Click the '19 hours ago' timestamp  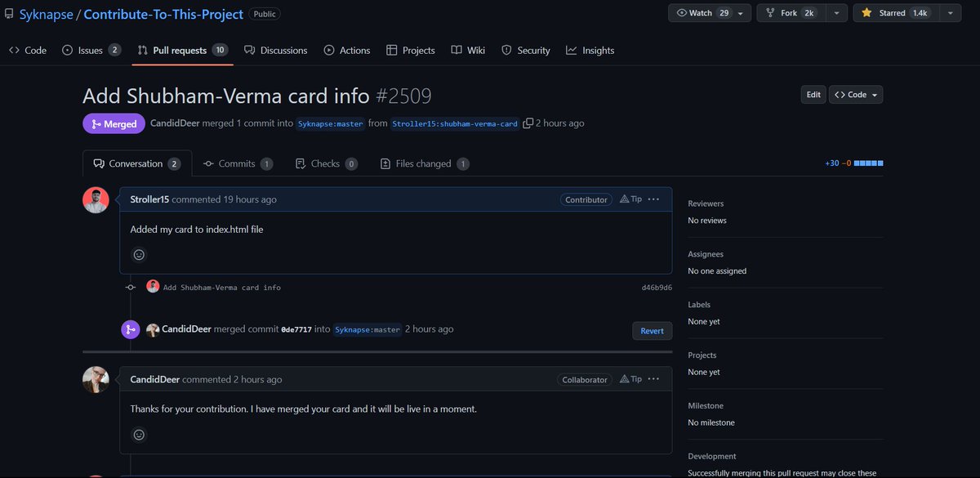click(x=250, y=199)
